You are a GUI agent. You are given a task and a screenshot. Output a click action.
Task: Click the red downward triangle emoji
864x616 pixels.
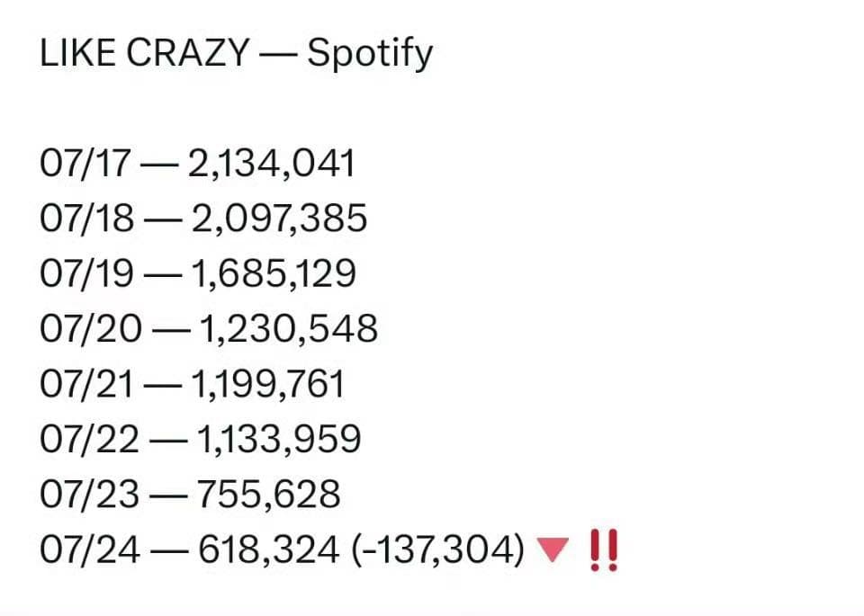click(552, 550)
